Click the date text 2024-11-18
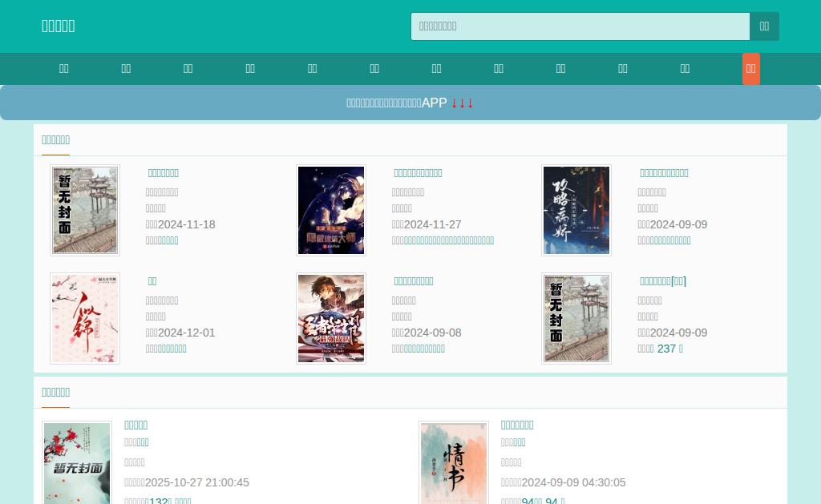The height and width of the screenshot is (504, 821). 186,224
